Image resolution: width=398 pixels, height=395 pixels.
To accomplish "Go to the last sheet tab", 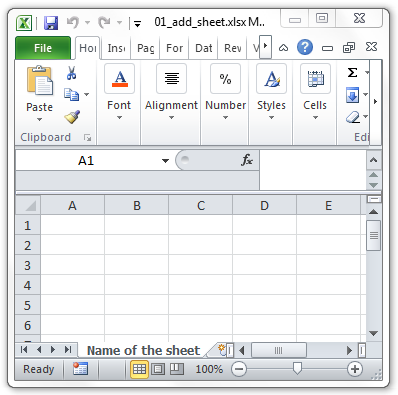I will pos(68,350).
